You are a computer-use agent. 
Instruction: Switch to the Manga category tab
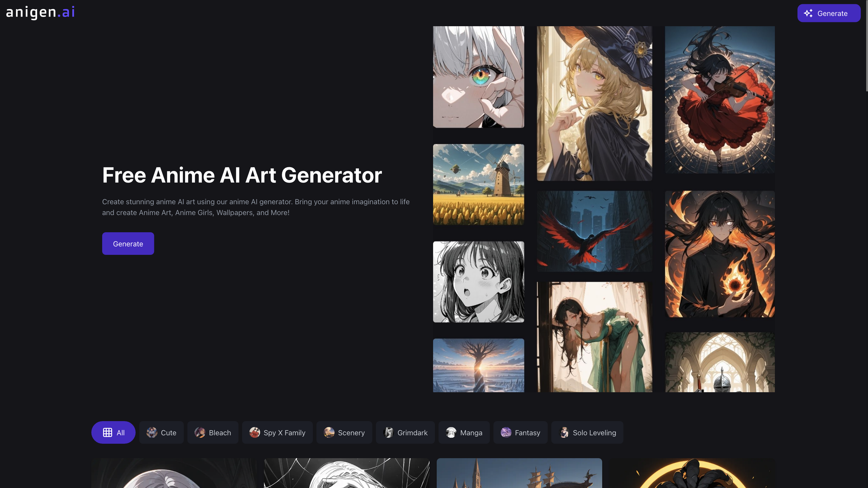click(464, 433)
